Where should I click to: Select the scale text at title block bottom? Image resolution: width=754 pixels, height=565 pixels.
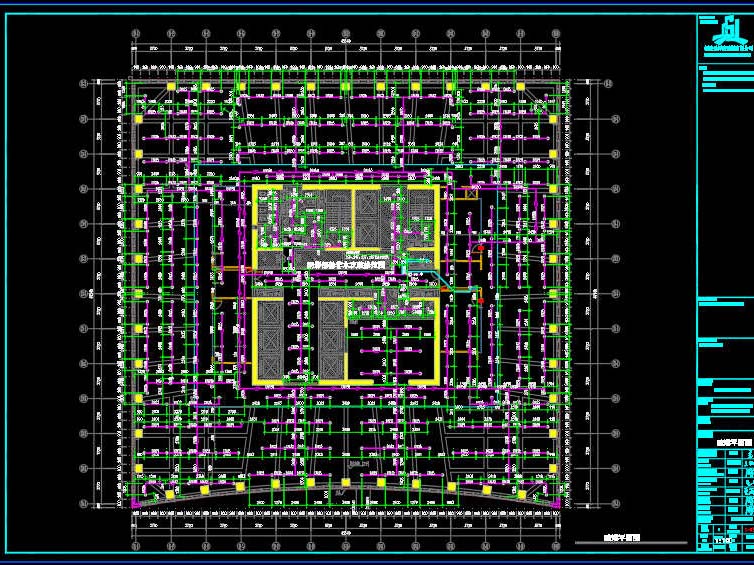724,540
